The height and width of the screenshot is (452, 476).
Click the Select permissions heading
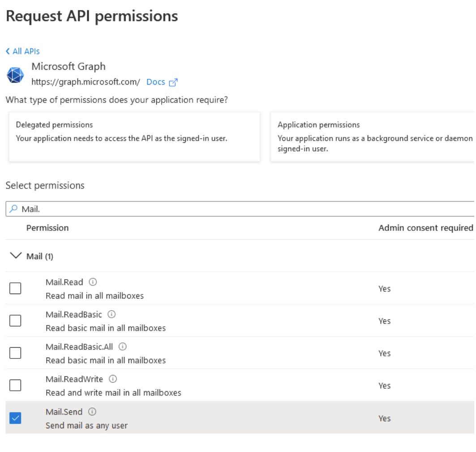(x=45, y=185)
